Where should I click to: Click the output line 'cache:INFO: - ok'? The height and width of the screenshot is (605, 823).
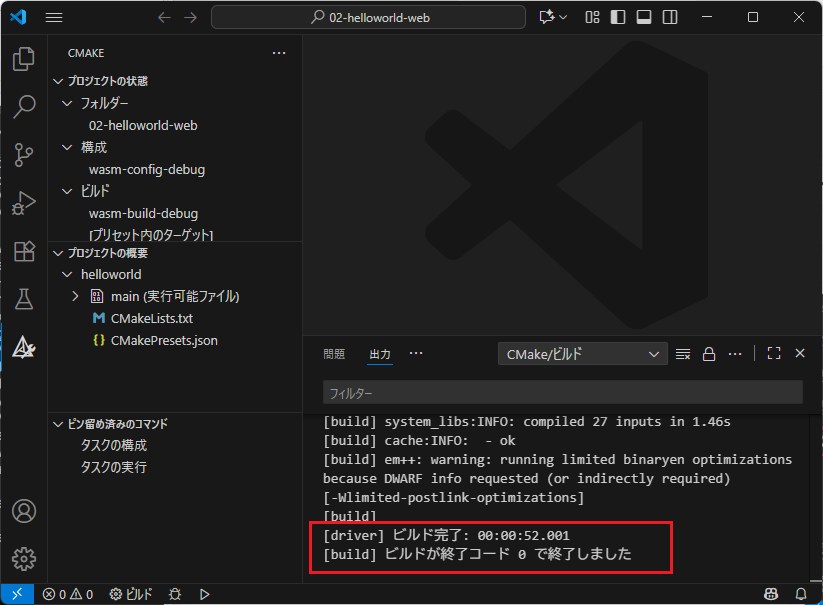click(419, 441)
